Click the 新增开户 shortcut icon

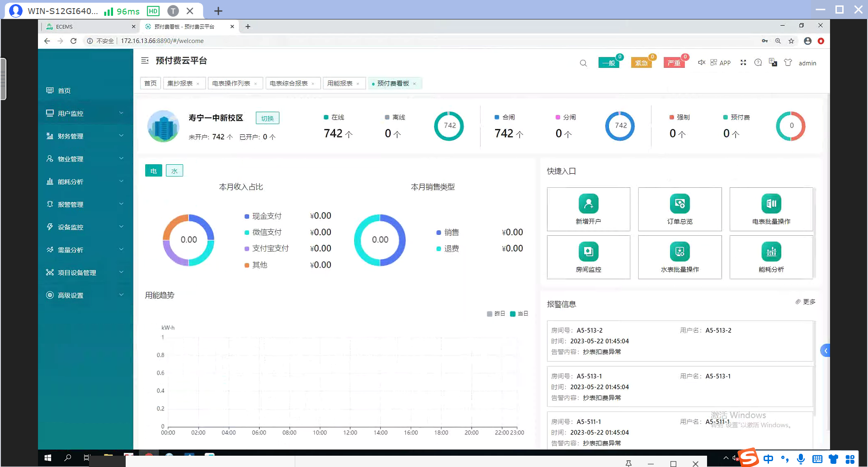(589, 204)
